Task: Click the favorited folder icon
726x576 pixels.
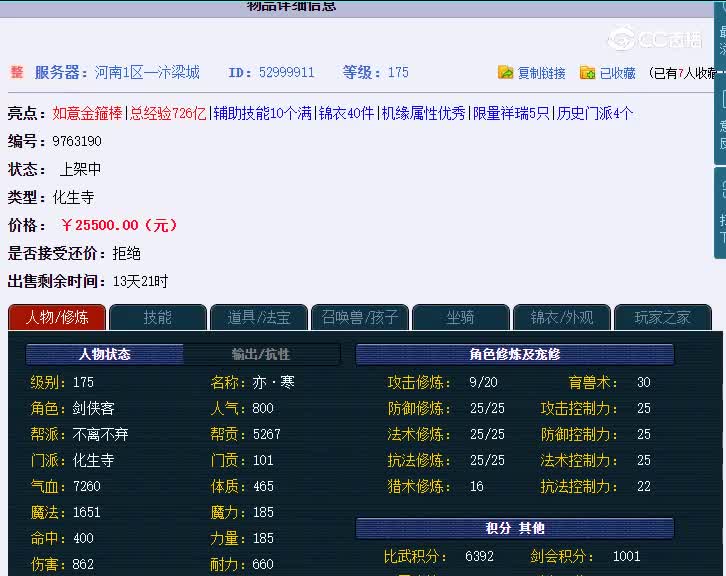Action: [x=587, y=72]
